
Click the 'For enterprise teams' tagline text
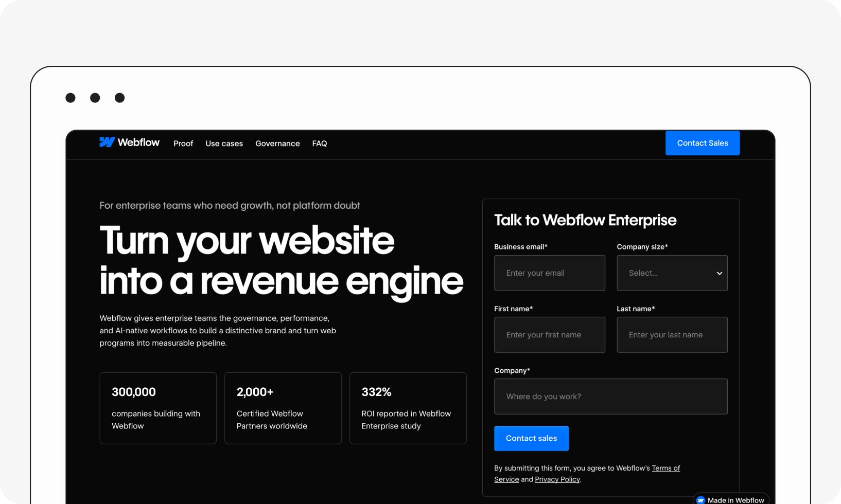coord(230,205)
